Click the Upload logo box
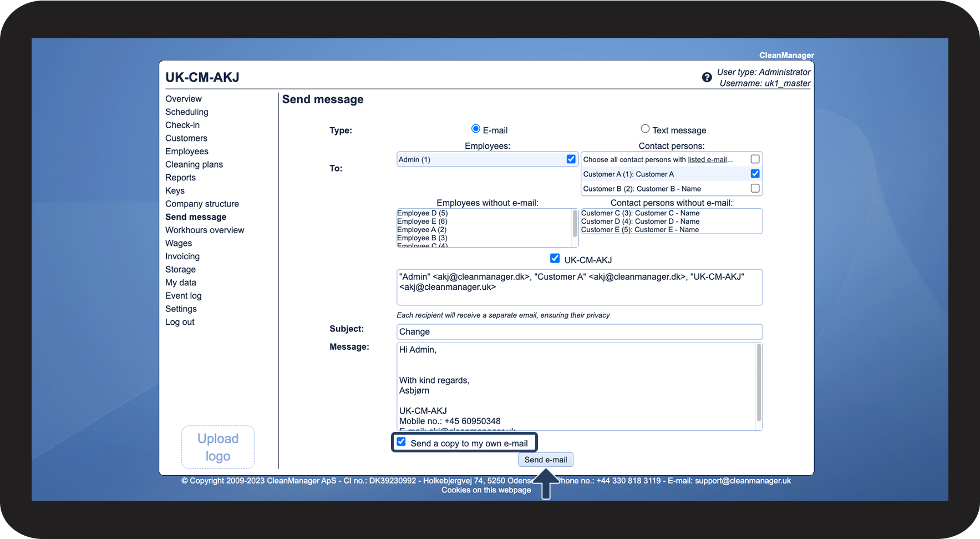 point(218,447)
